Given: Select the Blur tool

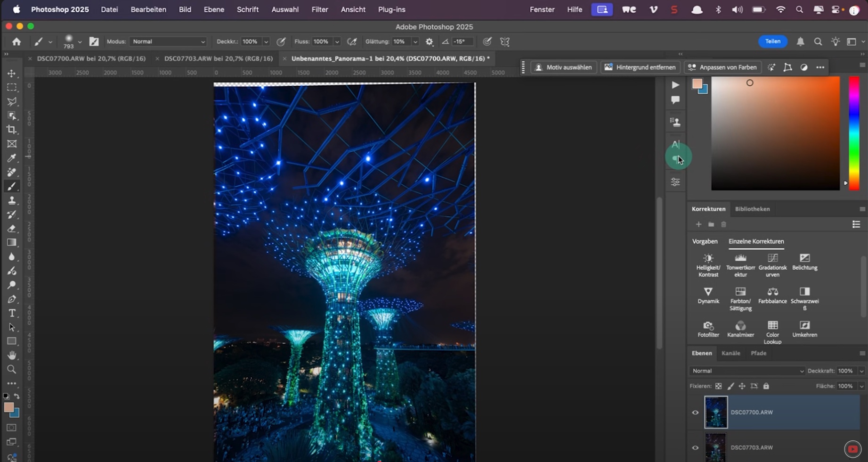Looking at the screenshot, I should tap(12, 256).
